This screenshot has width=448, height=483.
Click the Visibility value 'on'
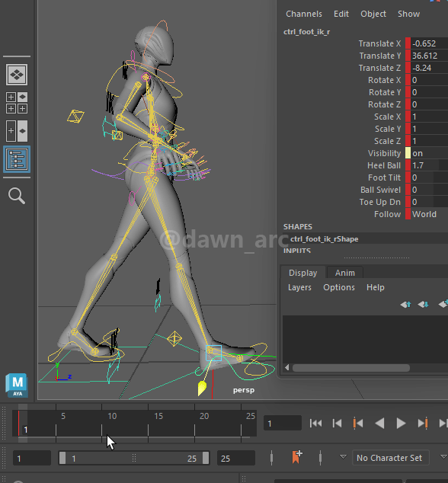coord(429,153)
